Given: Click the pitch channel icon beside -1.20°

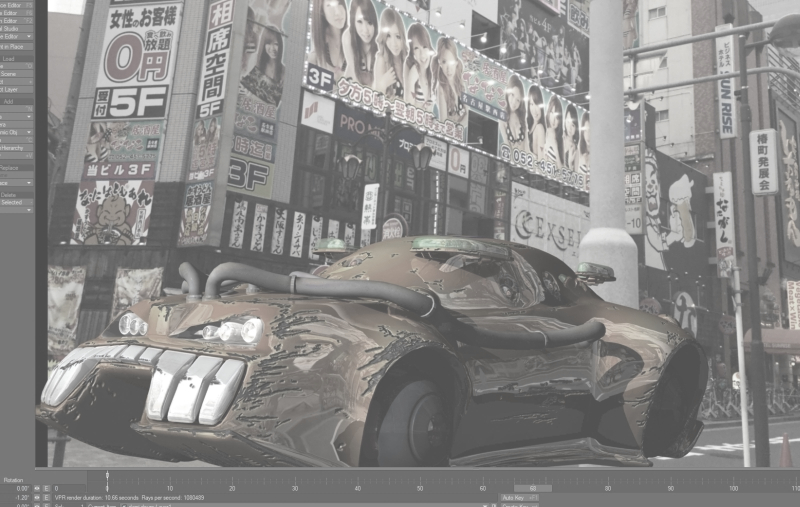Looking at the screenshot, I should click(x=37, y=497).
